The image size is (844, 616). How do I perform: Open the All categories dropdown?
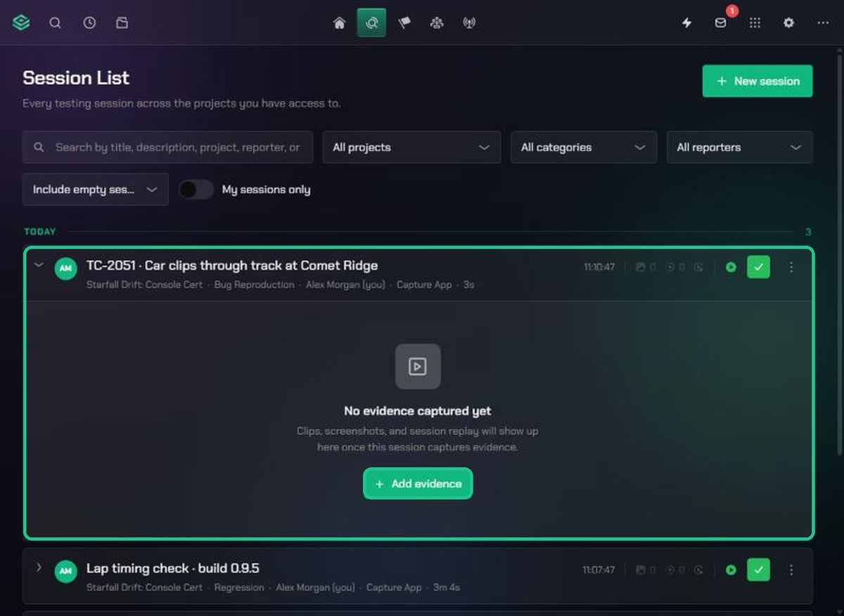tap(584, 148)
